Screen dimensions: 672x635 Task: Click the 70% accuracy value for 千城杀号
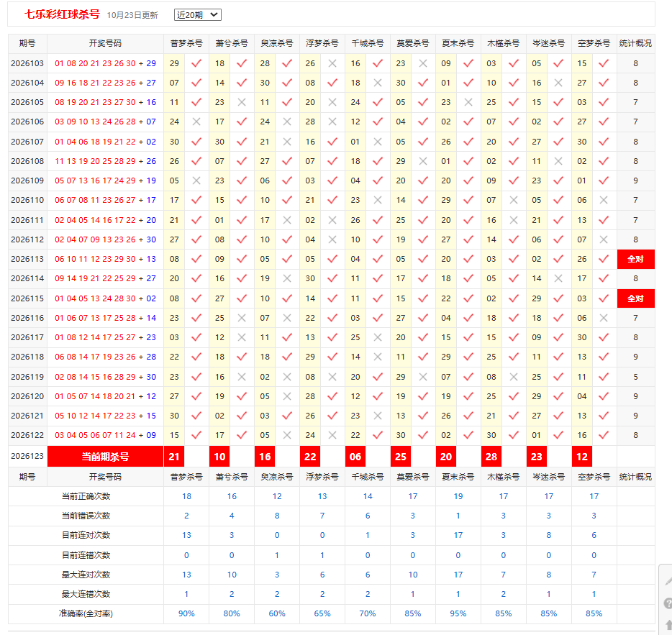tap(368, 614)
